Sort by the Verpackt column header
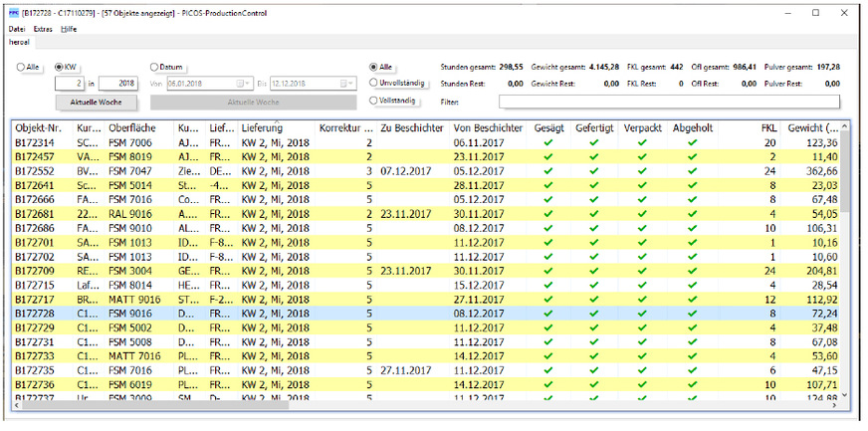This screenshot has width=868, height=431. tap(642, 128)
